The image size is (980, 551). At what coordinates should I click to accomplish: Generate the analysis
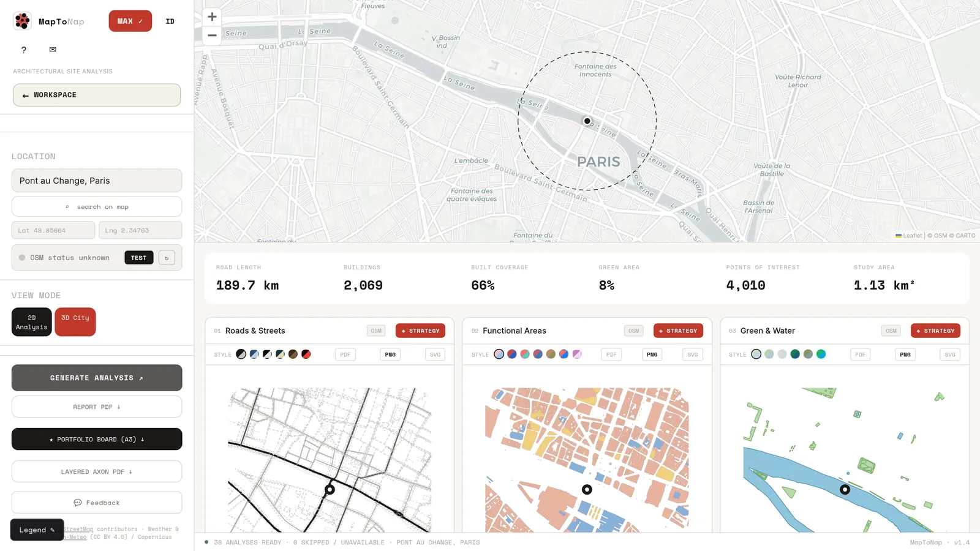97,378
